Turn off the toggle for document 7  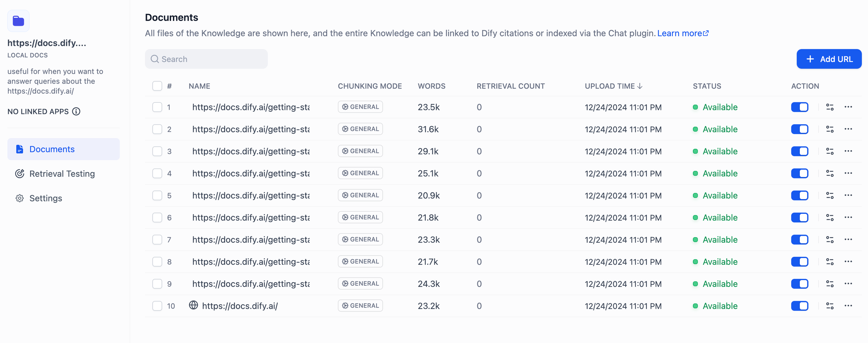[x=799, y=239]
